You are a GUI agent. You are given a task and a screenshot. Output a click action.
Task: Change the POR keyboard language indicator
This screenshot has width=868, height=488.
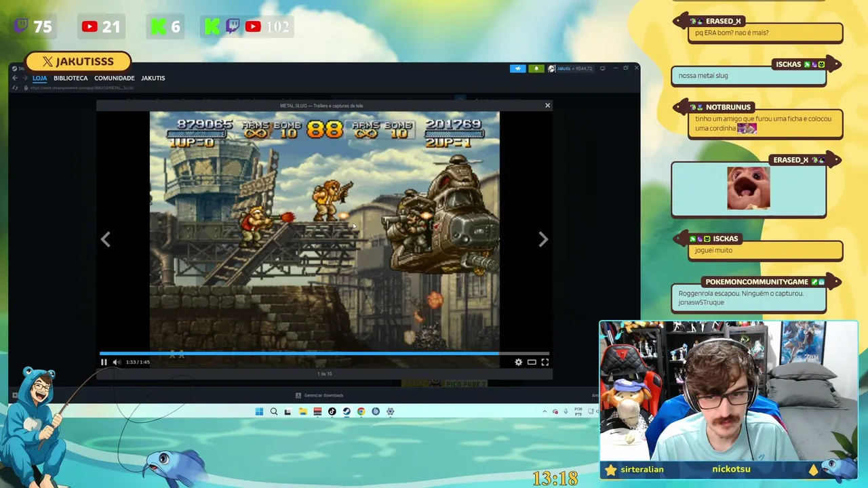coord(578,411)
